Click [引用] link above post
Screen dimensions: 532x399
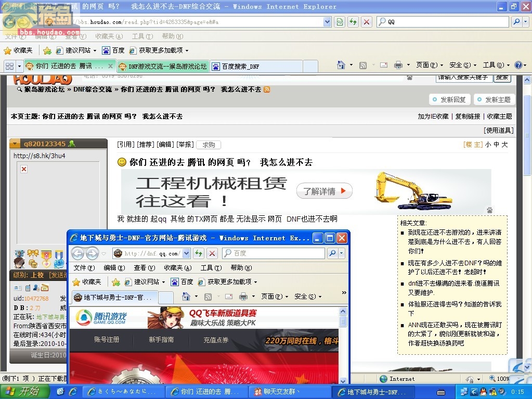tap(126, 145)
